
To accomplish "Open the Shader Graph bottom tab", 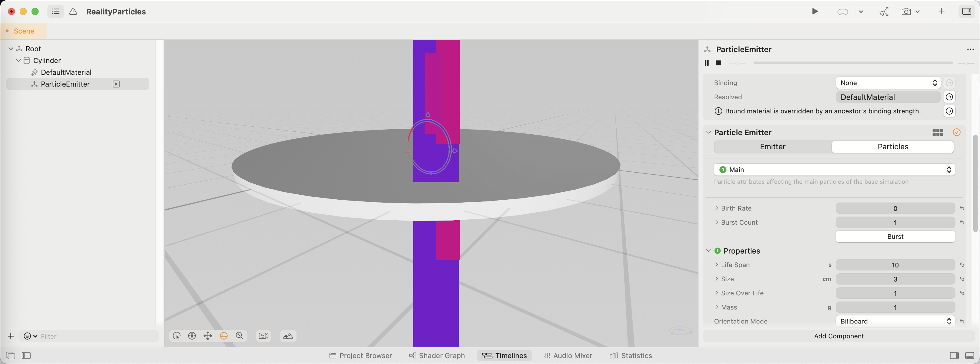I will coord(437,355).
